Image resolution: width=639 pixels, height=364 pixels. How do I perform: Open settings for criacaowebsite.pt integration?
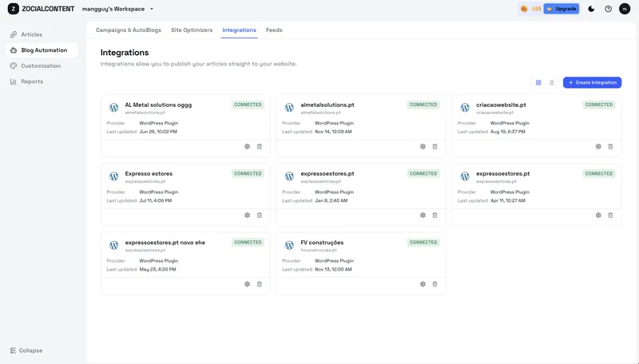coord(598,147)
